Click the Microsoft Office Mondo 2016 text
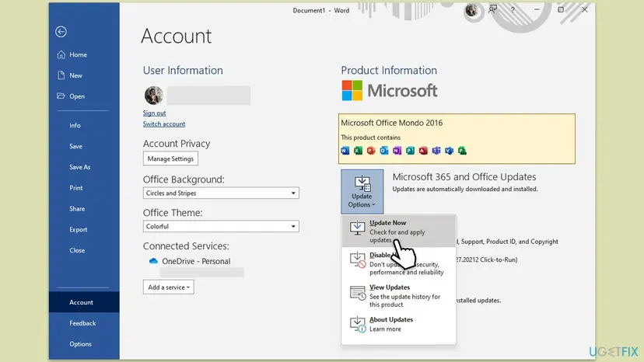 (x=392, y=123)
